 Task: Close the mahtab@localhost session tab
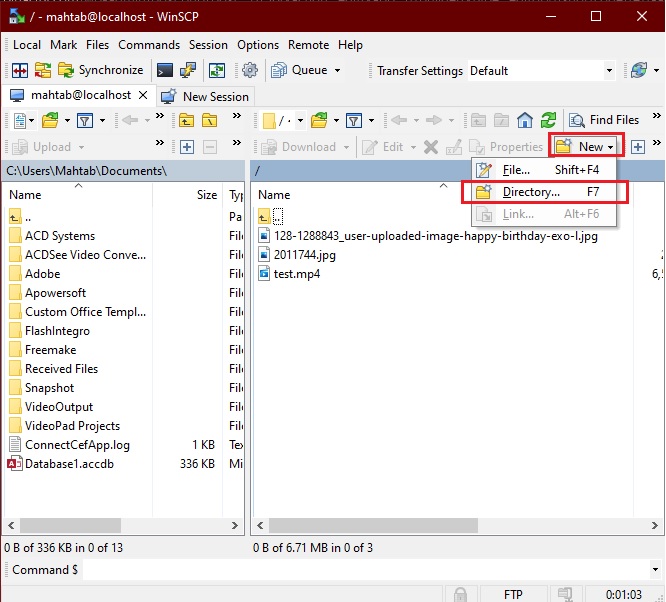(x=142, y=95)
